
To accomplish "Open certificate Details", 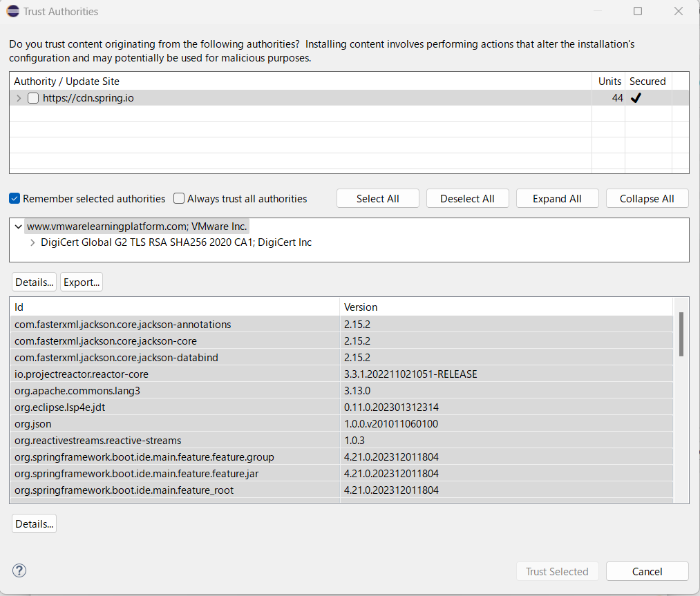I will [34, 282].
